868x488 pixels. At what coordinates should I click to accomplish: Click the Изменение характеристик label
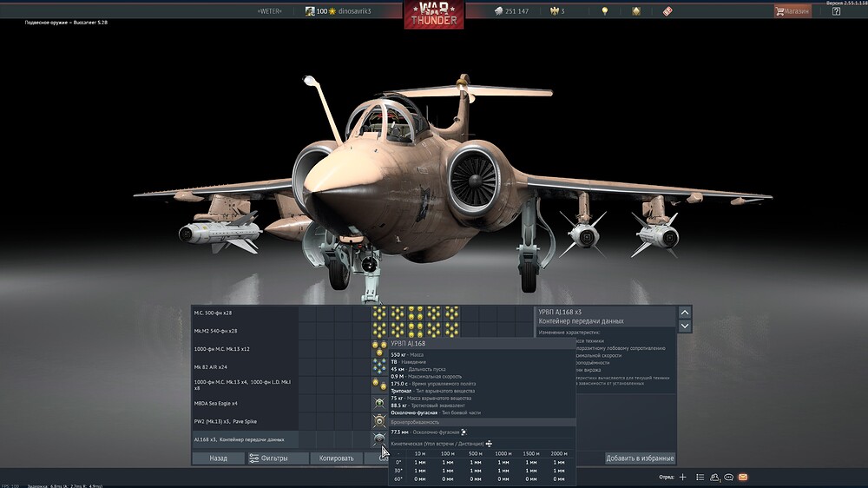(x=569, y=333)
